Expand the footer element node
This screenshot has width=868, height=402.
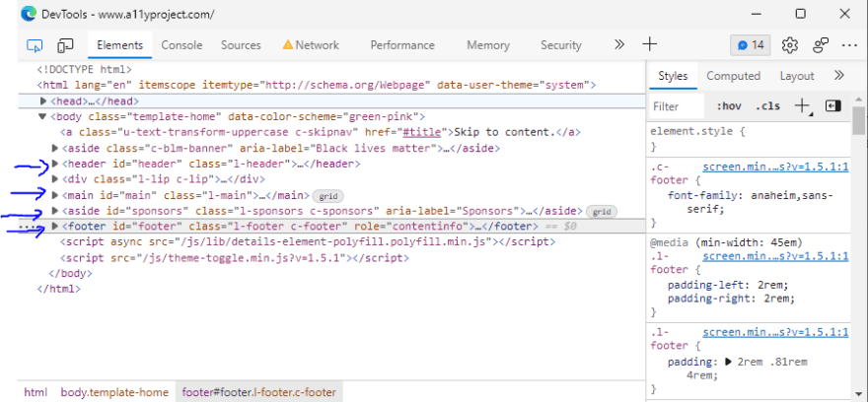point(55,227)
